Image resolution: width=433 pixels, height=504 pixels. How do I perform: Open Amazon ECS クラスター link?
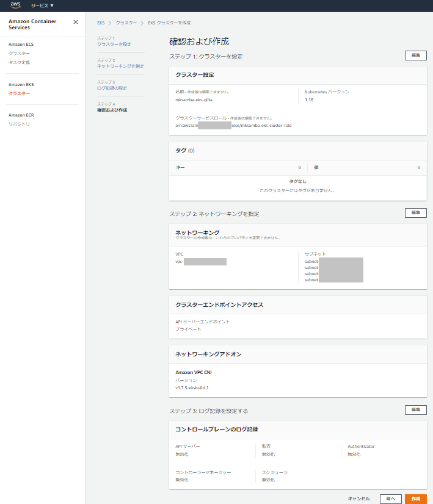click(19, 53)
